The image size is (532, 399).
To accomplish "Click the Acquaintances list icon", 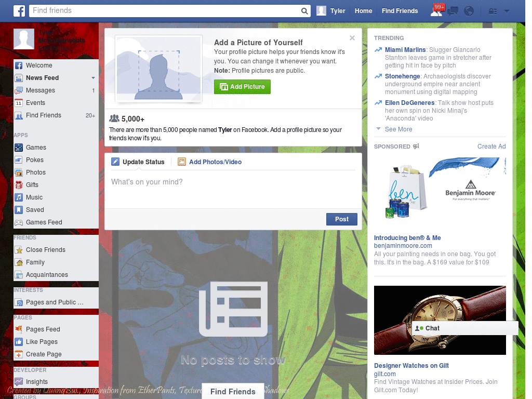I will point(19,275).
